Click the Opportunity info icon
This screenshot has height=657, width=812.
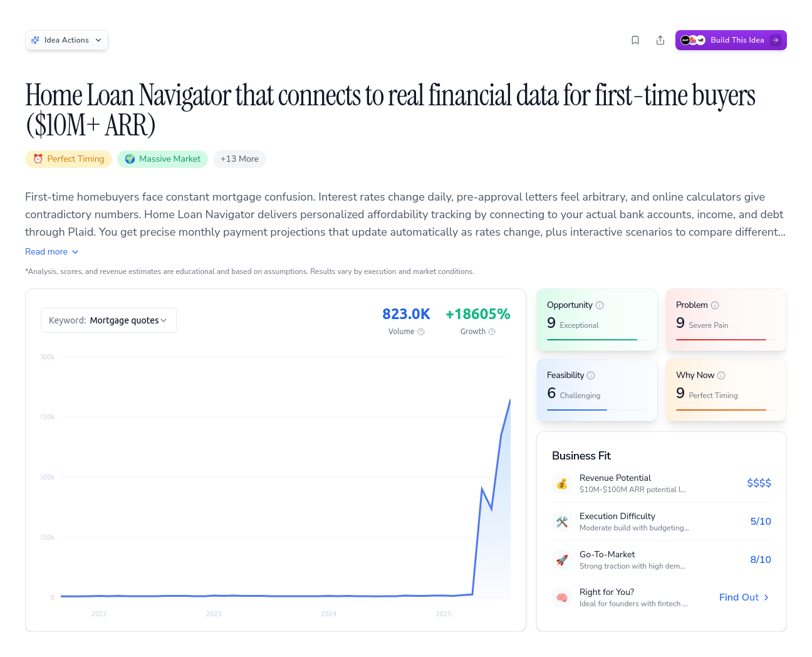[x=600, y=305]
